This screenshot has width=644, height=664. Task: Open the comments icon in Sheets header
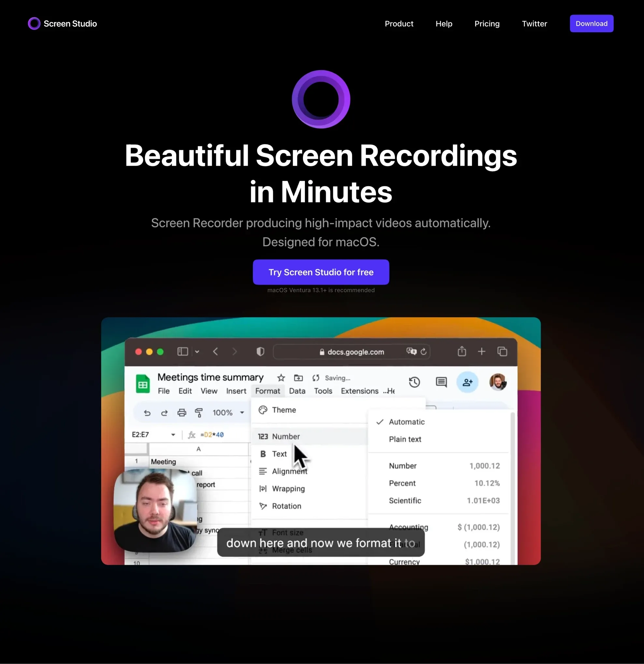pos(441,382)
